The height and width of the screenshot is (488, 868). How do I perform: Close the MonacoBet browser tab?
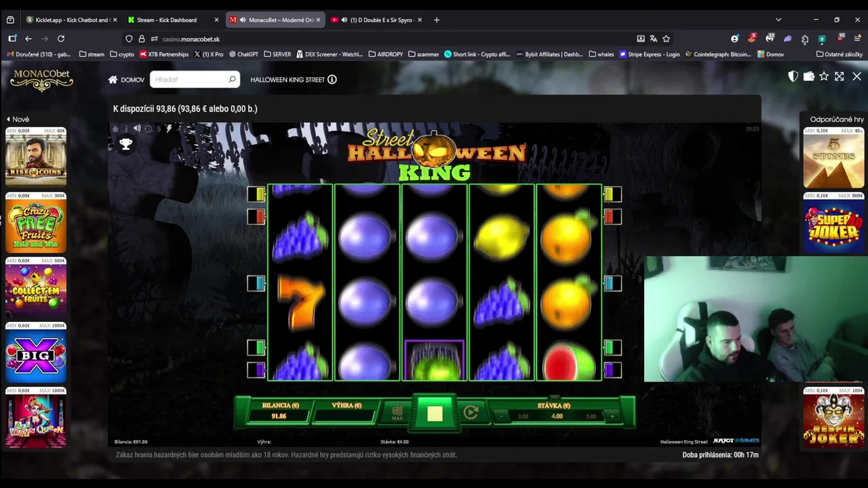click(318, 20)
